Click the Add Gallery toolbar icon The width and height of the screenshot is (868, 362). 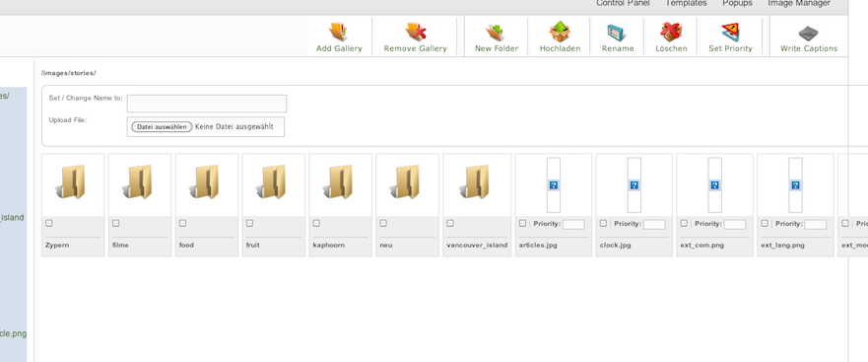tap(338, 33)
